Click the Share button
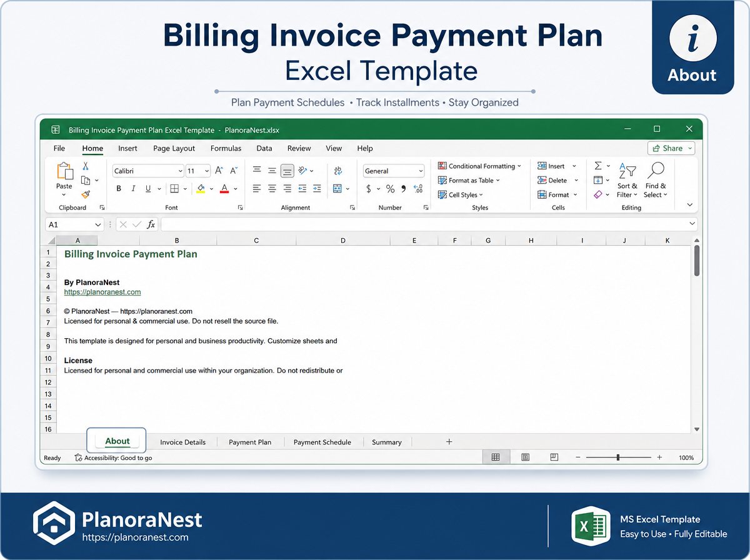The width and height of the screenshot is (750, 560). [671, 148]
